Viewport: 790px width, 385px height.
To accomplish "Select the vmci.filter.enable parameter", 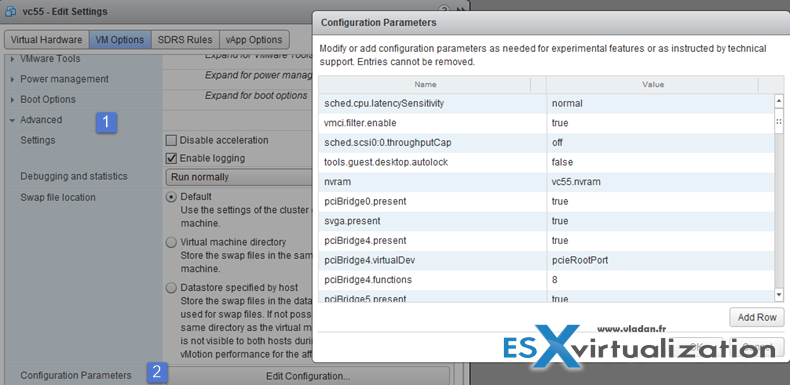I will 361,123.
